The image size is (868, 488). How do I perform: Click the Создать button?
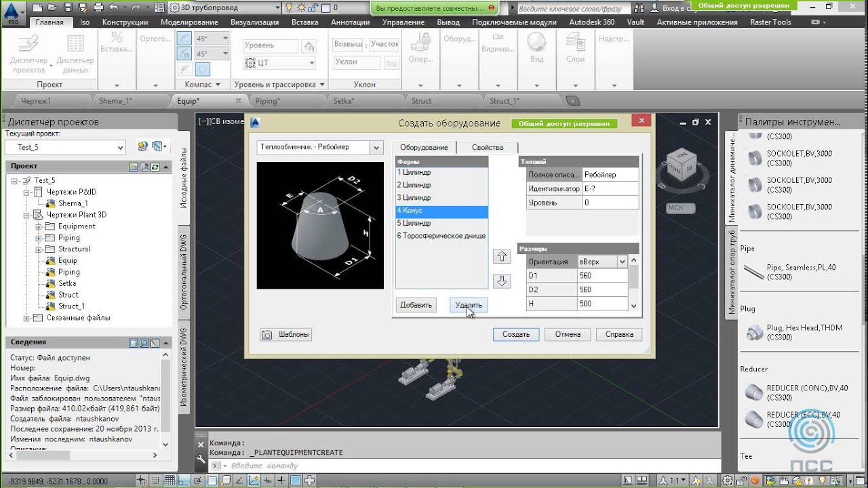pos(516,334)
